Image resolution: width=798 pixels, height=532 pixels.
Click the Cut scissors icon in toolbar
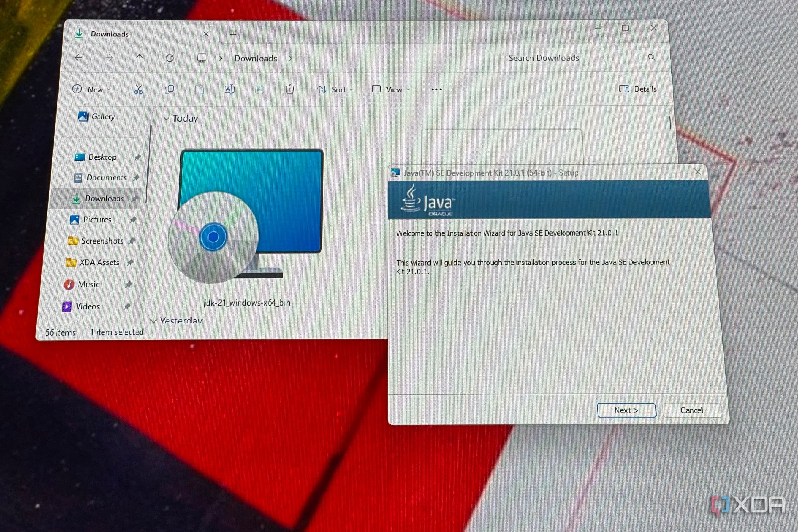point(138,90)
